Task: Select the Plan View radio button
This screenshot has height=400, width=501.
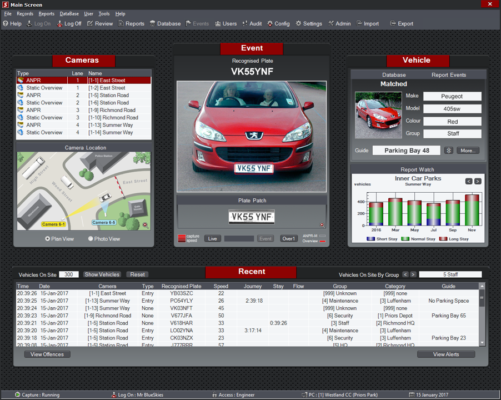Action: tap(47, 239)
